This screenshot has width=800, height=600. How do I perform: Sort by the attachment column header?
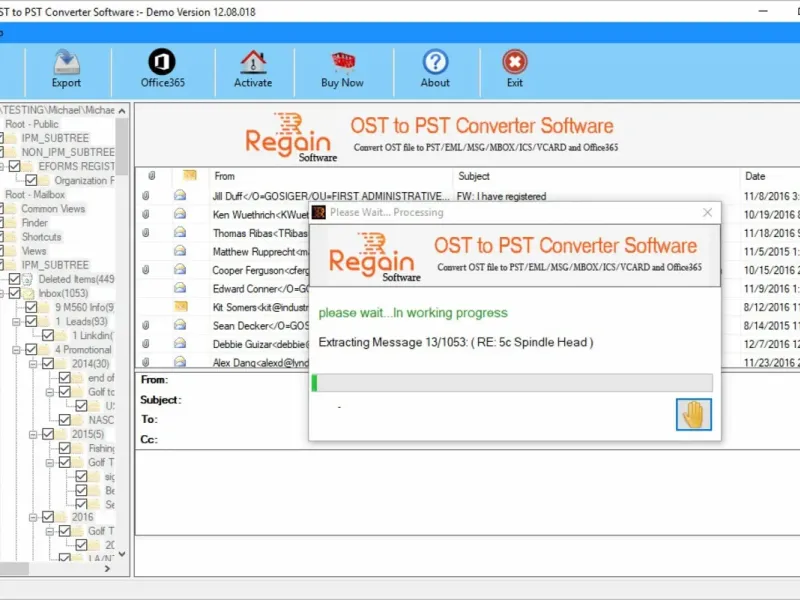point(152,176)
